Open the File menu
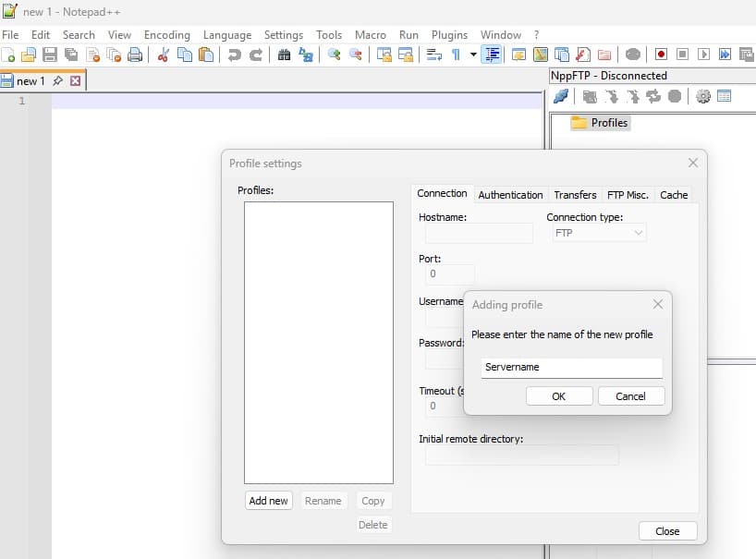The image size is (756, 559). (x=10, y=35)
